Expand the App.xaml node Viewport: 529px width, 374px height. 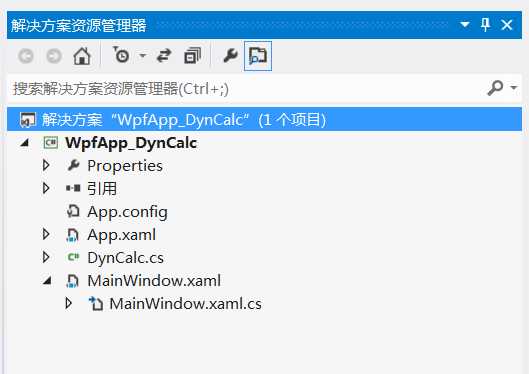(x=46, y=234)
